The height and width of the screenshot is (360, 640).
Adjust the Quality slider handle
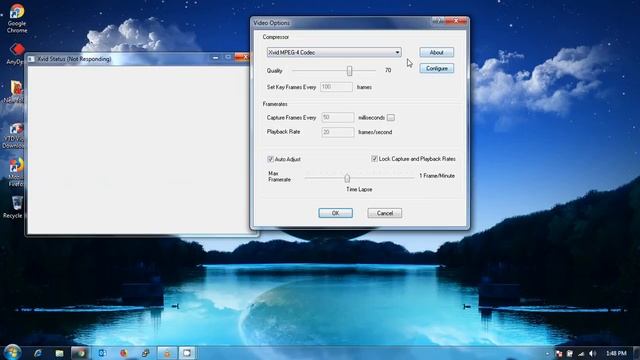pos(349,71)
